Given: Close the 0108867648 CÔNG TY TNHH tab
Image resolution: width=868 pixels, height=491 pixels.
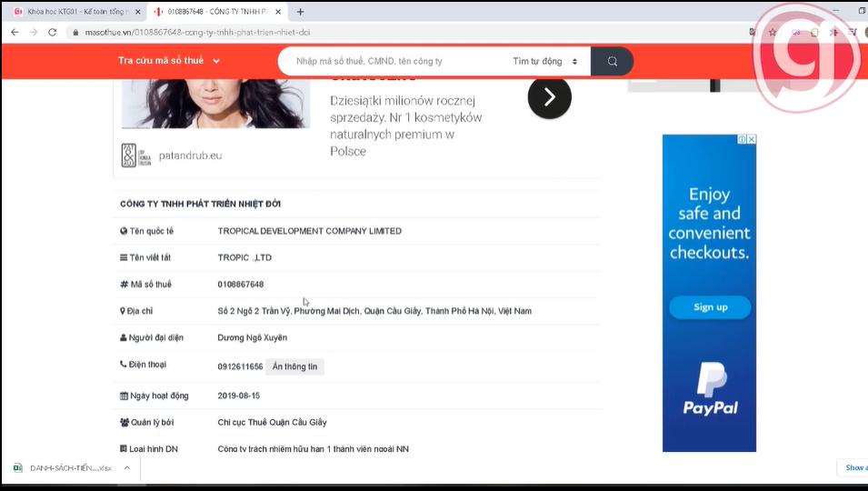Looking at the screenshot, I should coord(278,12).
